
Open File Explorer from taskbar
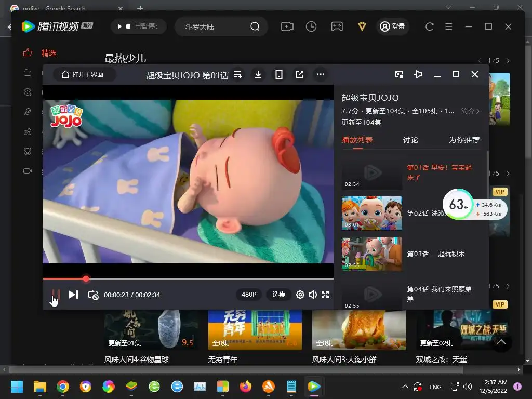point(39,387)
